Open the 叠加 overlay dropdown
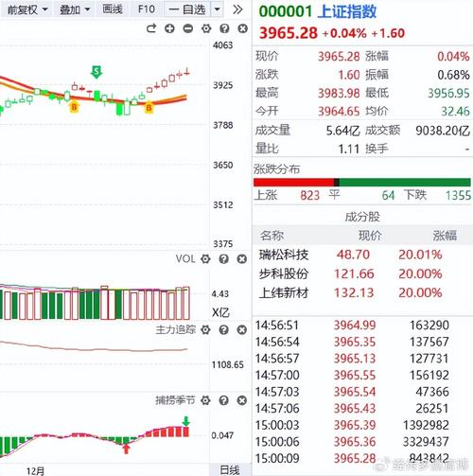 [x=75, y=9]
